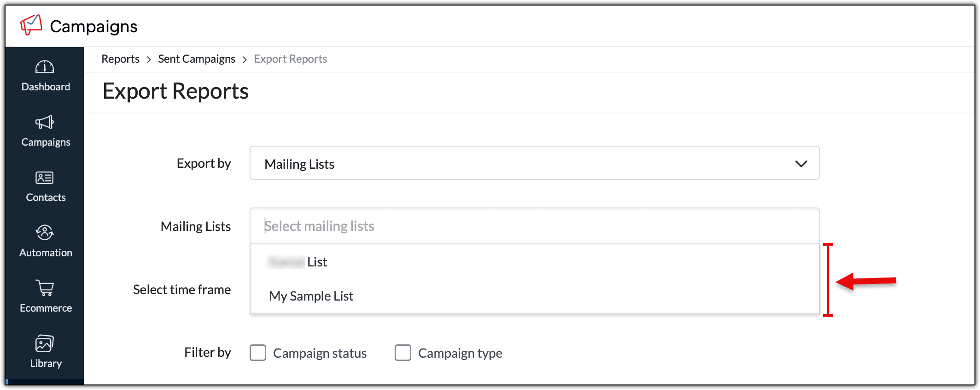Open the Library images icon
This screenshot has height=390, width=980.
tap(45, 343)
